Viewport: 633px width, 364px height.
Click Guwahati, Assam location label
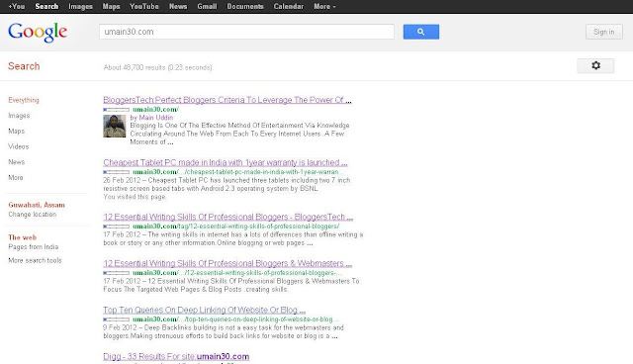tap(37, 205)
